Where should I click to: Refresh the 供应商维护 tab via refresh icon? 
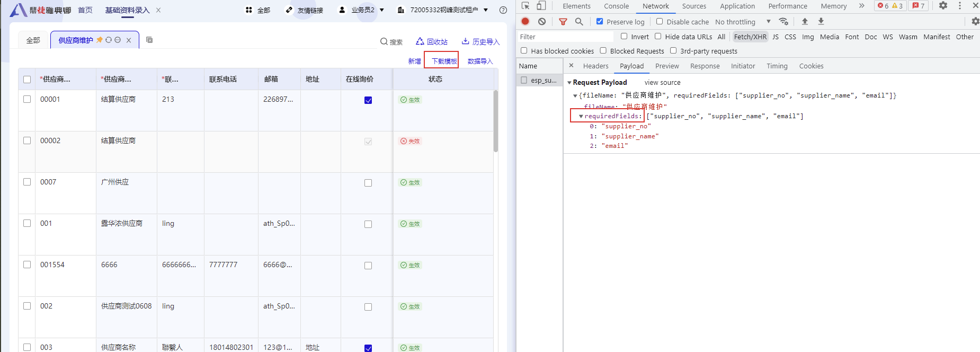(109, 40)
